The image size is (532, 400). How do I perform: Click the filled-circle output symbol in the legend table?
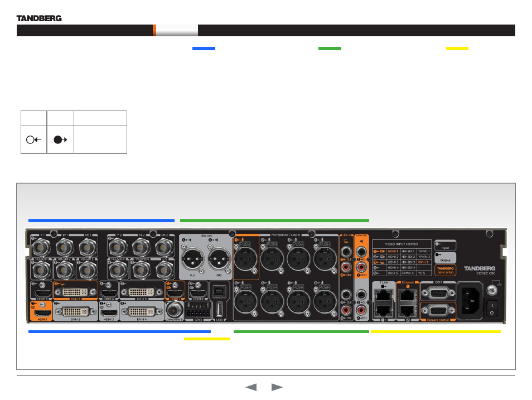click(60, 139)
